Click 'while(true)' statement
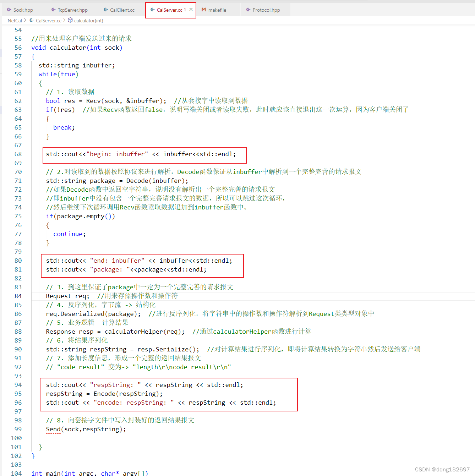The image size is (475, 476). pyautogui.click(x=59, y=74)
